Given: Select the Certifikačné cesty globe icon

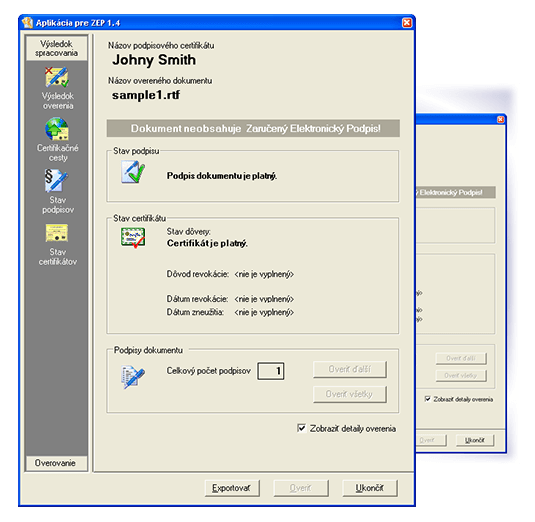Looking at the screenshot, I should click(x=57, y=129).
